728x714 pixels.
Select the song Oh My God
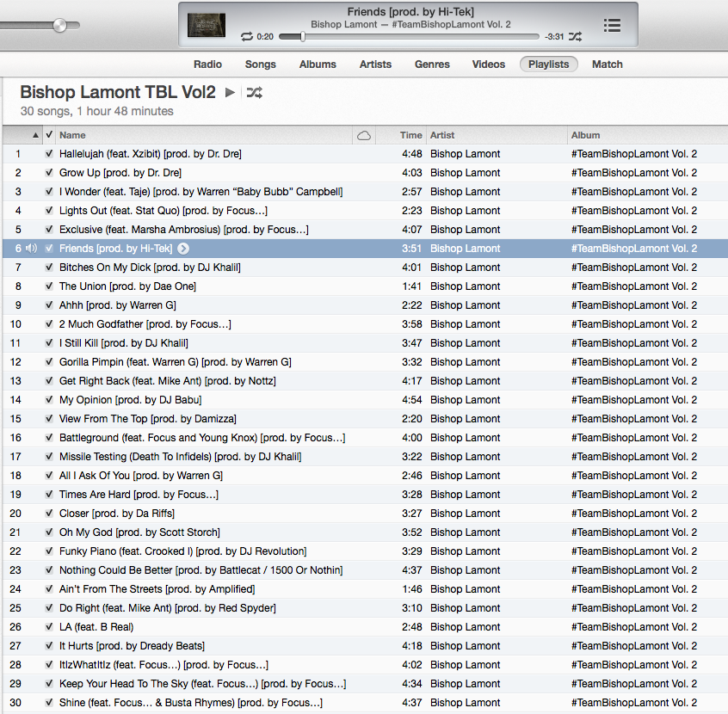coord(139,532)
